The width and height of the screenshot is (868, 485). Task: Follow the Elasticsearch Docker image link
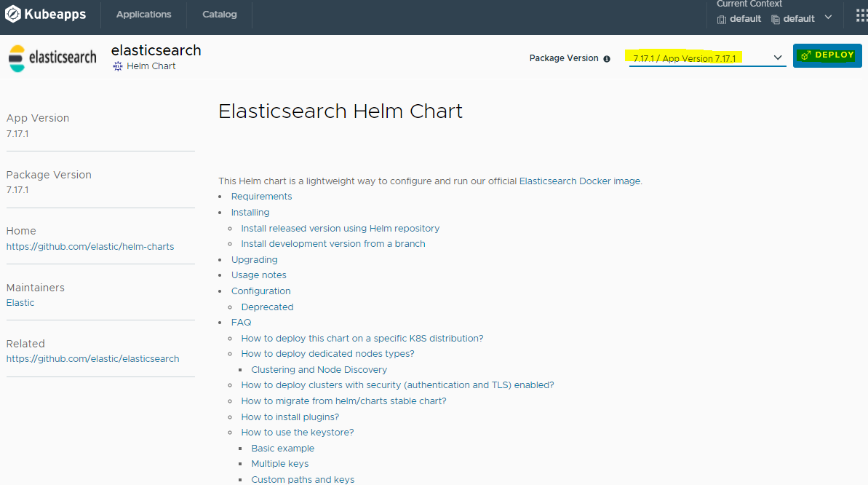[x=580, y=181]
